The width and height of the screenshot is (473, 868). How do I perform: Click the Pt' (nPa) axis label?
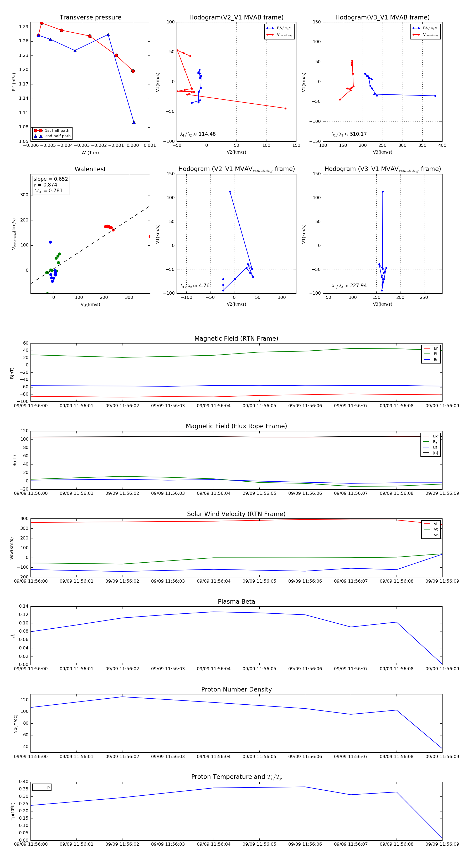(14, 82)
